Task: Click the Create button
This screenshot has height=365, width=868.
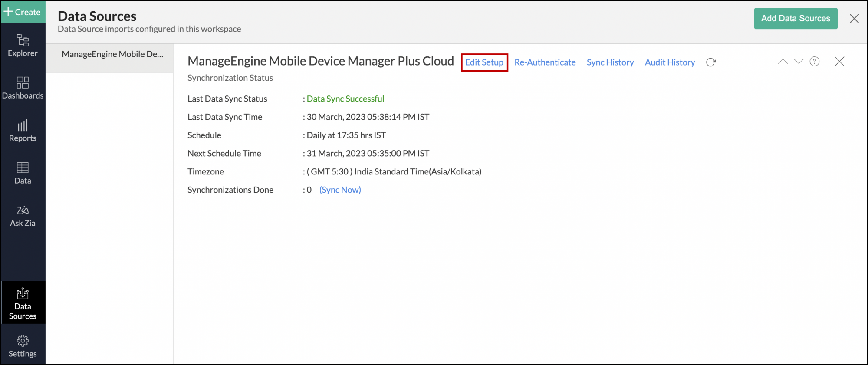Action: [x=23, y=12]
